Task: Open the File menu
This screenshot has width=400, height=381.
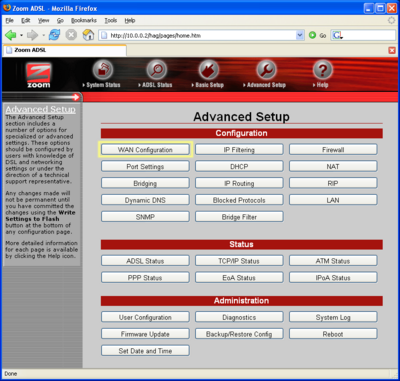Action: 10,21
